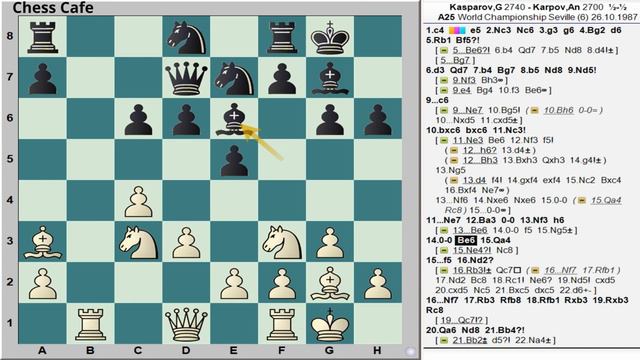Image resolution: width=640 pixels, height=360 pixels.
Task: Open variation move 10.Bg5! link
Action: click(x=504, y=110)
